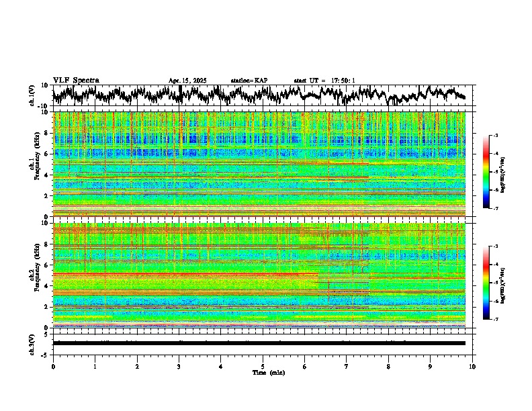The image size is (532, 411).
Task: Click time axis tick label "9"
Action: pyautogui.click(x=430, y=367)
